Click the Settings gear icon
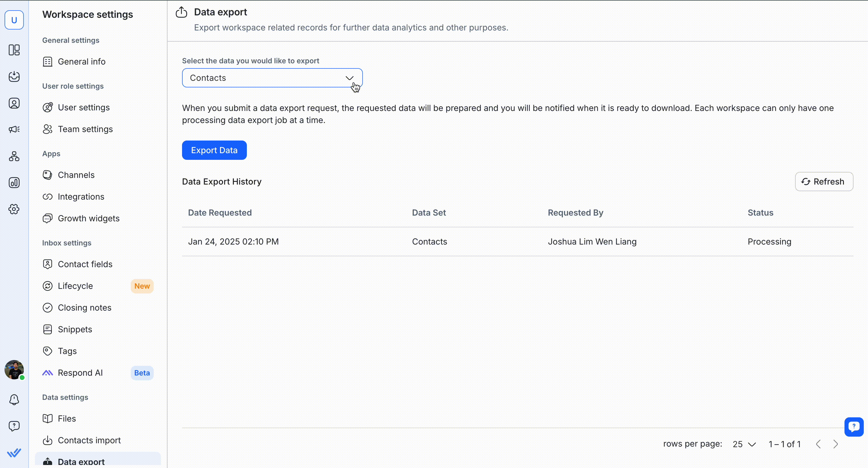 point(14,209)
